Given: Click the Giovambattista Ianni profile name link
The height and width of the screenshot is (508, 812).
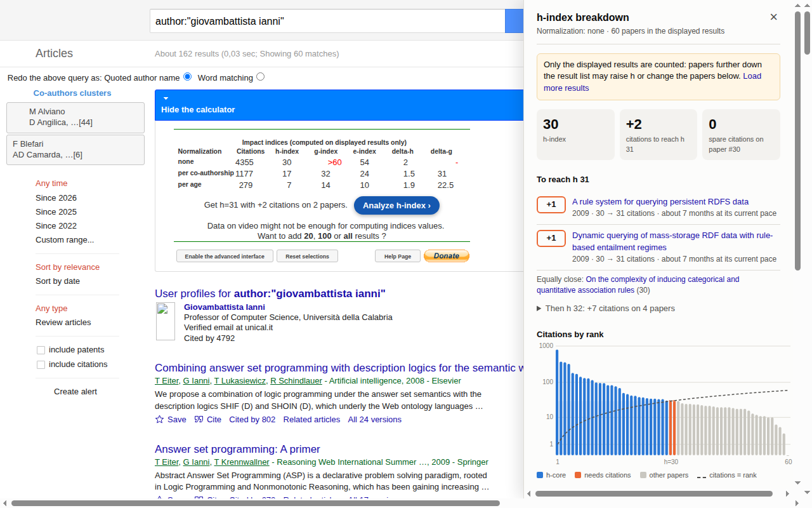Looking at the screenshot, I should coord(225,307).
